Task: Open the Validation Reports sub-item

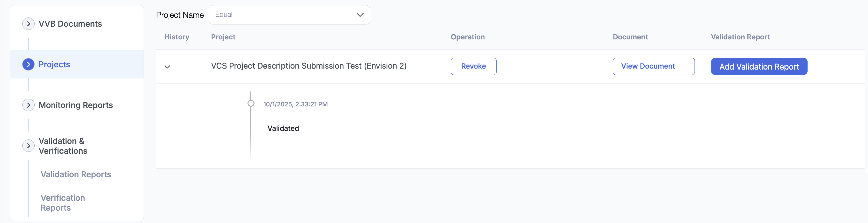Action: tap(76, 174)
